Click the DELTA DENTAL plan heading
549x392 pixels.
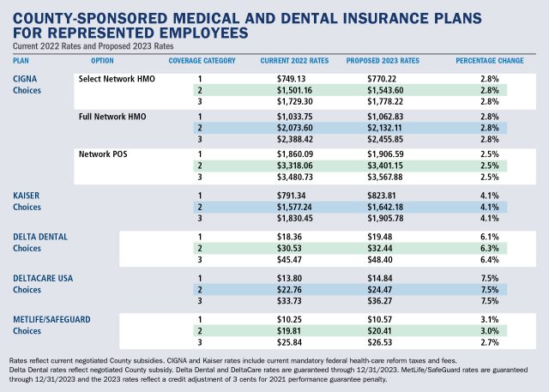(39, 235)
